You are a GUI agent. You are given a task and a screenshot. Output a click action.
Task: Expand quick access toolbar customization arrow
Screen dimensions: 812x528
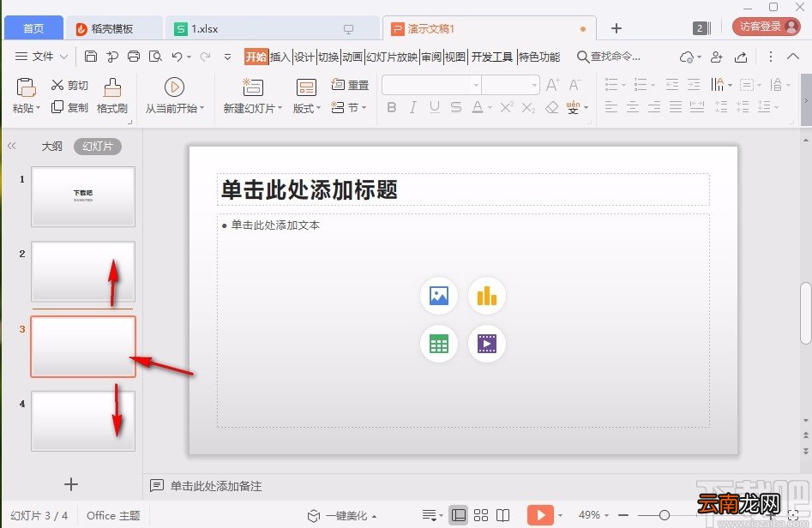(x=227, y=57)
